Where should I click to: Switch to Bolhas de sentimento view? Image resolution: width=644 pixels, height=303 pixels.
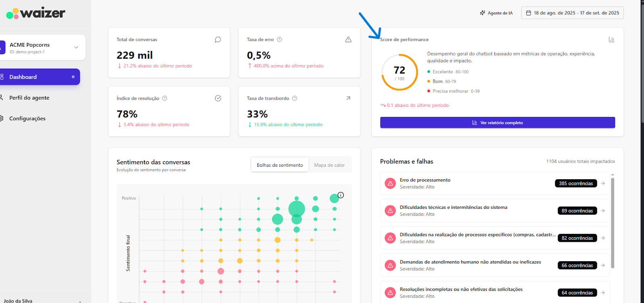[280, 165]
